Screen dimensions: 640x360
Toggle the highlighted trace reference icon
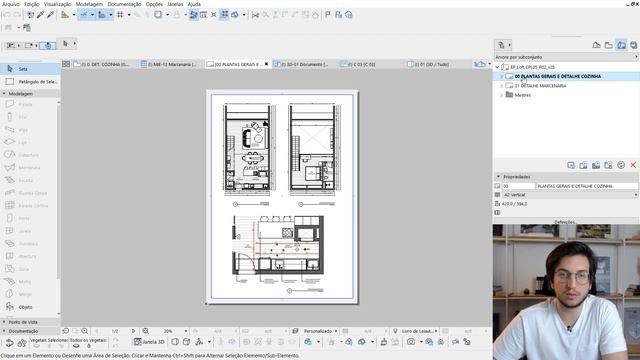coord(193,15)
